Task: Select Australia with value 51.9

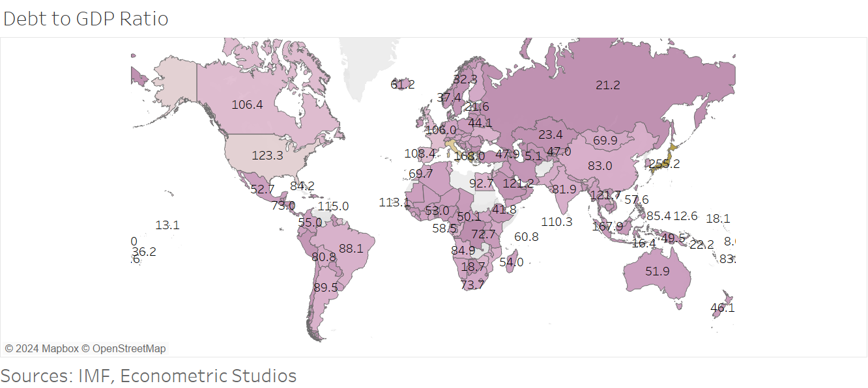Action: point(657,271)
